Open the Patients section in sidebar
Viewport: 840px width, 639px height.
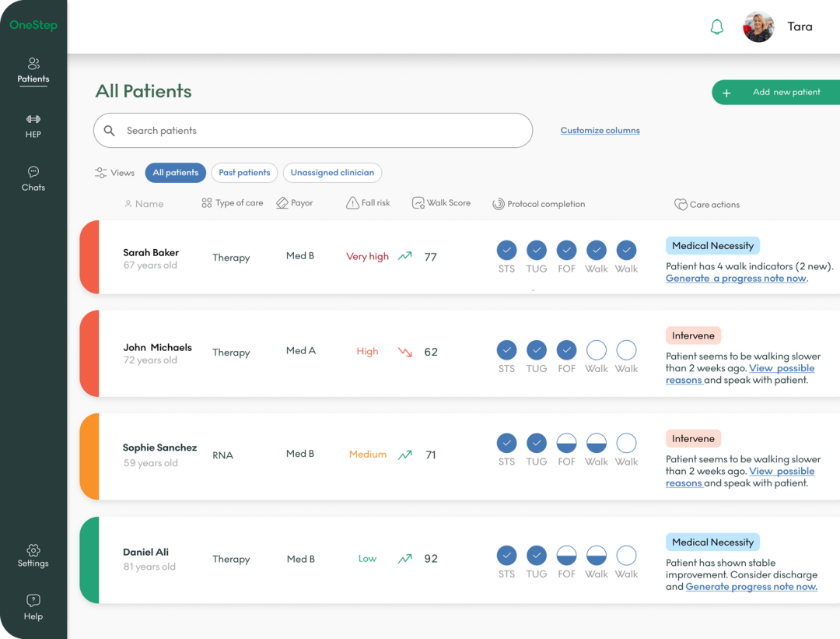pyautogui.click(x=33, y=70)
